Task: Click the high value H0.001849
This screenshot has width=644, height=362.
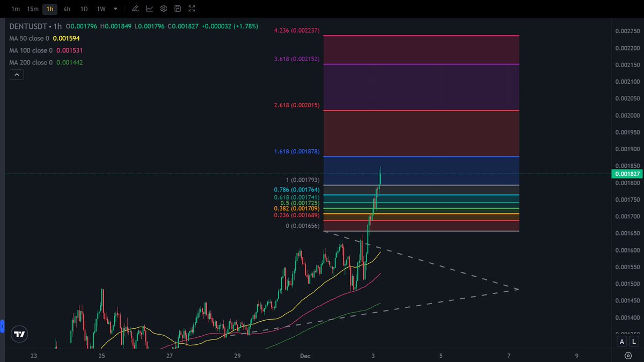Action: click(116, 26)
